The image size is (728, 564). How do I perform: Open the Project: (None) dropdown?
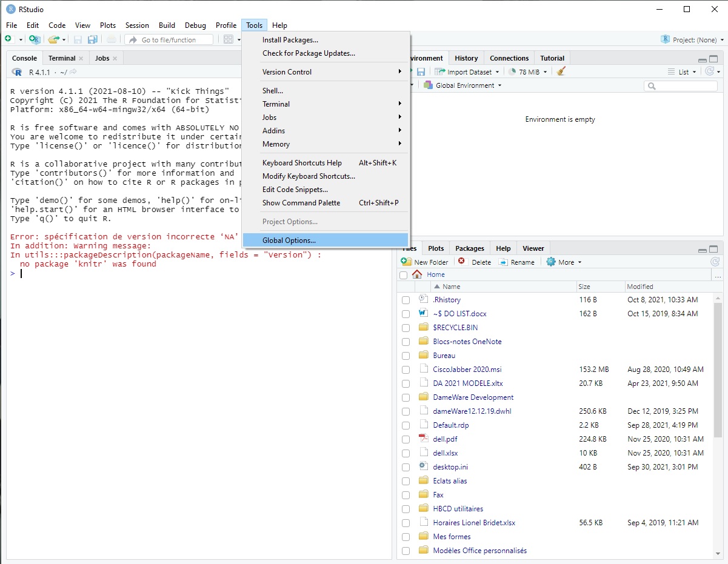[693, 39]
